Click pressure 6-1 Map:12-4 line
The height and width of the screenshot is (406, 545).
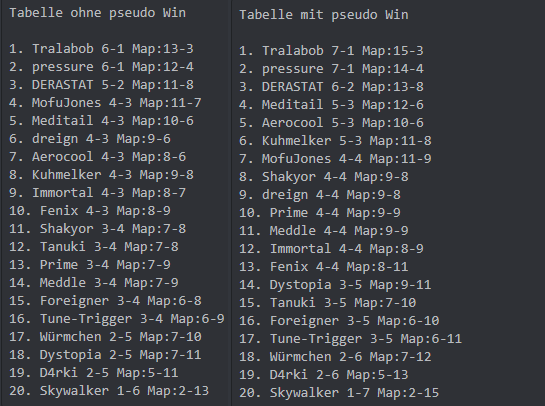click(101, 67)
